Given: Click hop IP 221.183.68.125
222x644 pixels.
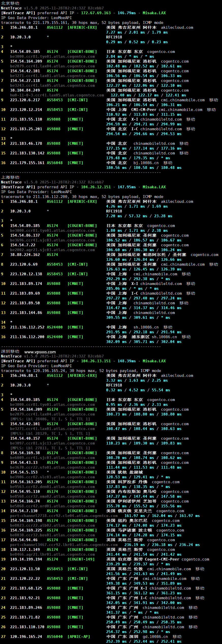Looking at the screenshot, I should pyautogui.click(x=26, y=588).
